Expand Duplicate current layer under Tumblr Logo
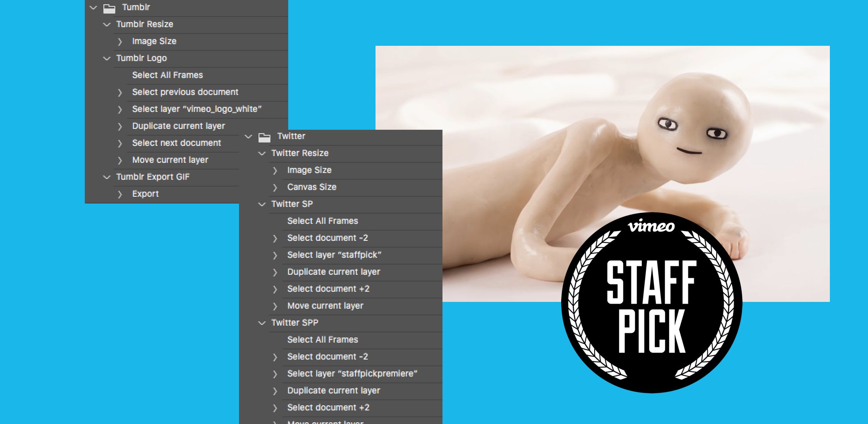The image size is (868, 424). pyautogui.click(x=120, y=126)
